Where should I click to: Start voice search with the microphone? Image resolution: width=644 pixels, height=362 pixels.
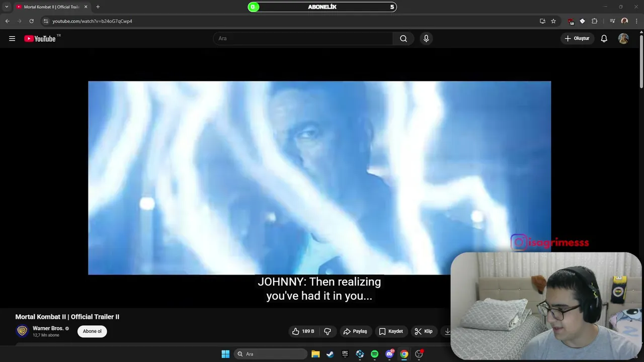coord(426,39)
